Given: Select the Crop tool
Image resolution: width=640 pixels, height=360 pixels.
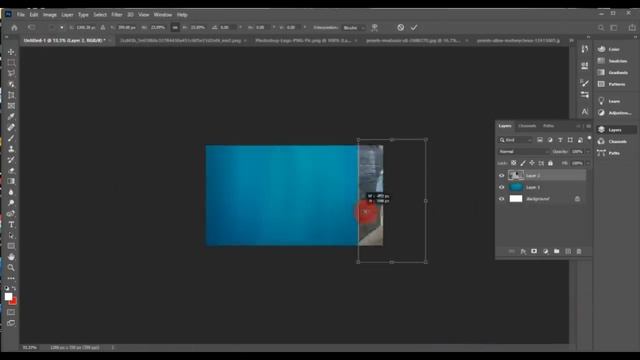Looking at the screenshot, I should tap(11, 95).
